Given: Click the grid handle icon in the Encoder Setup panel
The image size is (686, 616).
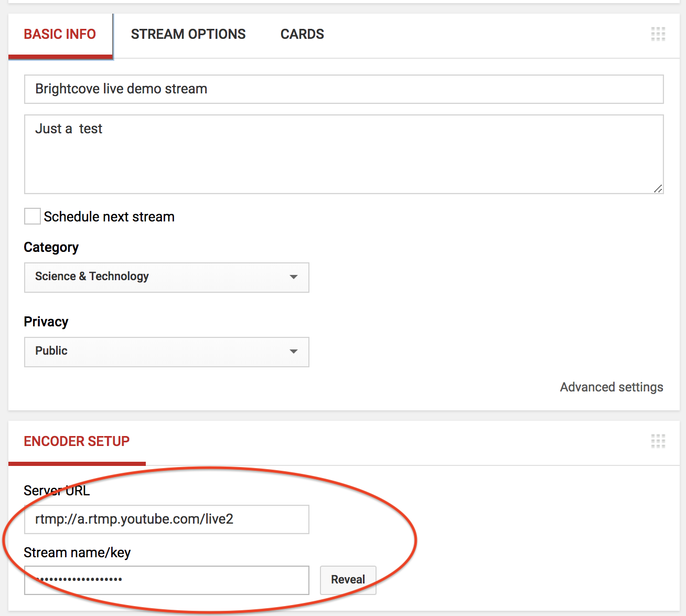Looking at the screenshot, I should 658,441.
